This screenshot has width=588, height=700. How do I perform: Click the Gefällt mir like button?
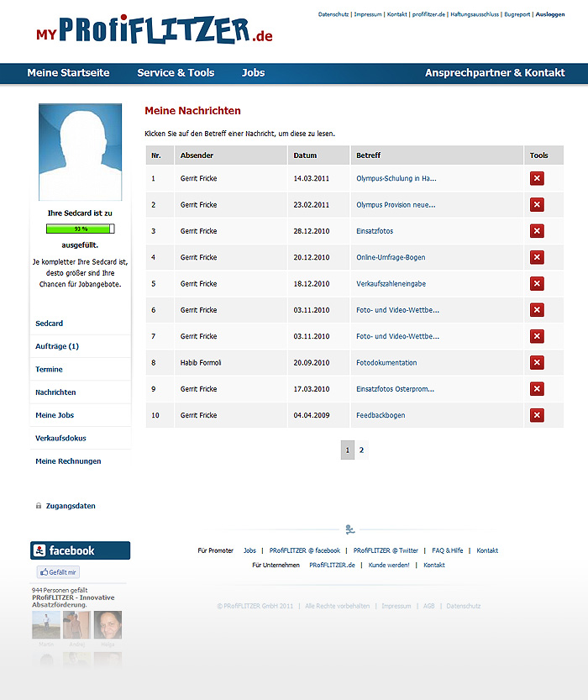pos(59,572)
